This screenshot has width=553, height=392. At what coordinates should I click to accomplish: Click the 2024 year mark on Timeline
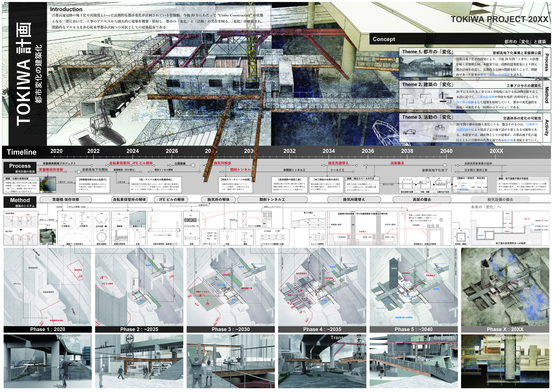coord(133,151)
